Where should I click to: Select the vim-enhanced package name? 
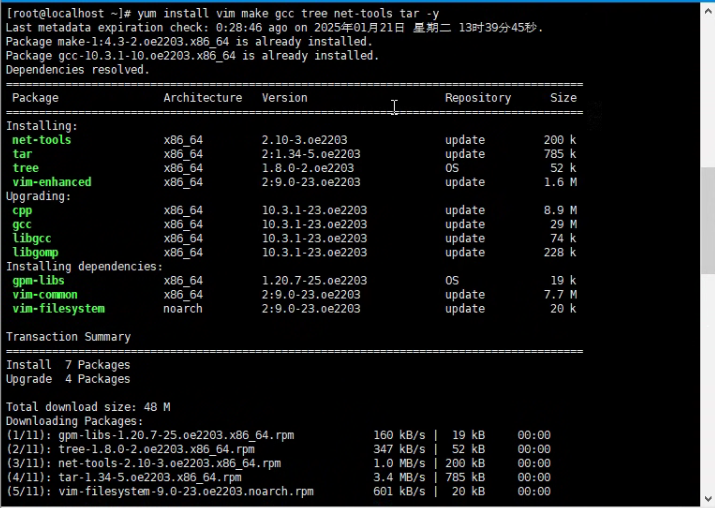click(52, 182)
